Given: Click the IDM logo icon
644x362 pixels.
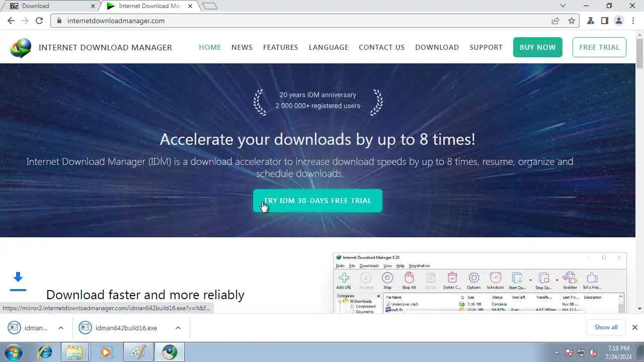Looking at the screenshot, I should point(20,48).
